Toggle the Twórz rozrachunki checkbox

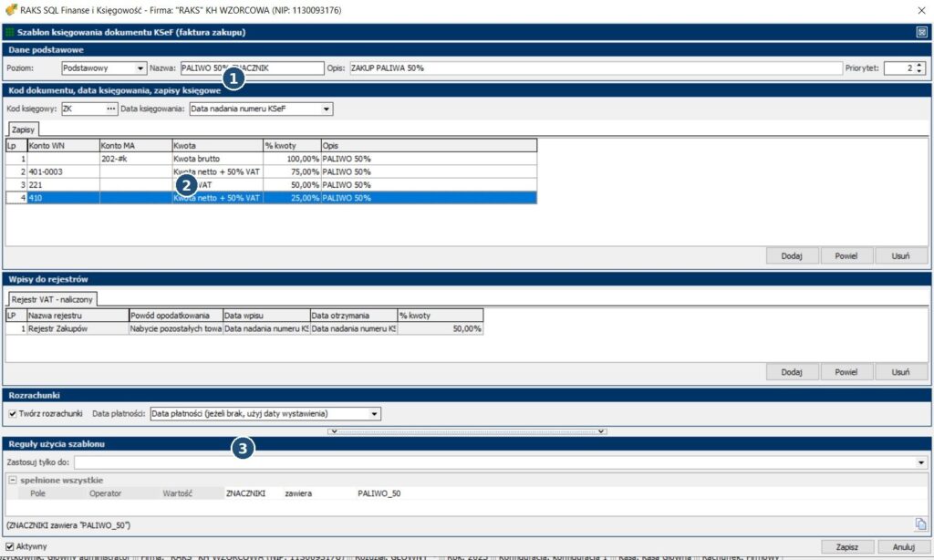pyautogui.click(x=12, y=413)
